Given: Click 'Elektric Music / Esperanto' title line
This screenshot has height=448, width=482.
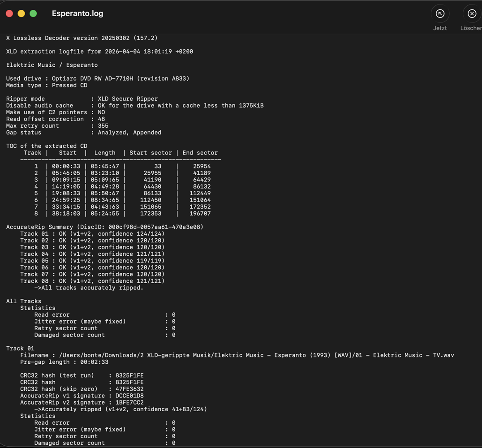Looking at the screenshot, I should tap(52, 65).
